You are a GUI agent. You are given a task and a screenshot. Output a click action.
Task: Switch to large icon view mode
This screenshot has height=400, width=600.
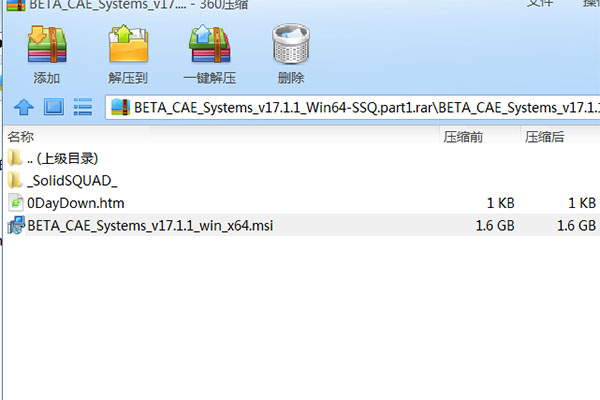click(54, 107)
